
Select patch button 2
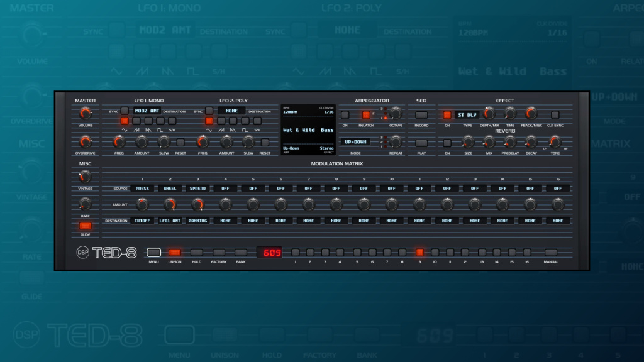(x=310, y=252)
